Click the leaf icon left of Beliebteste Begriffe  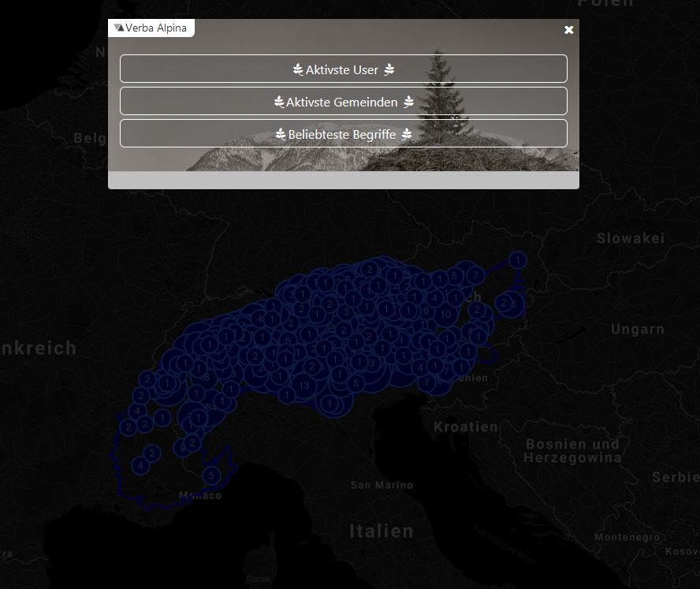tap(281, 135)
